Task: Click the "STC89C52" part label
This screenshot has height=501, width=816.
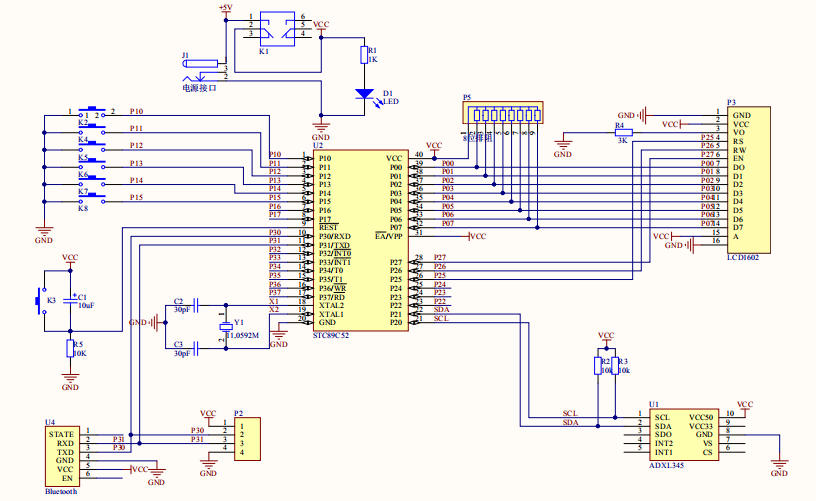Action: [331, 336]
